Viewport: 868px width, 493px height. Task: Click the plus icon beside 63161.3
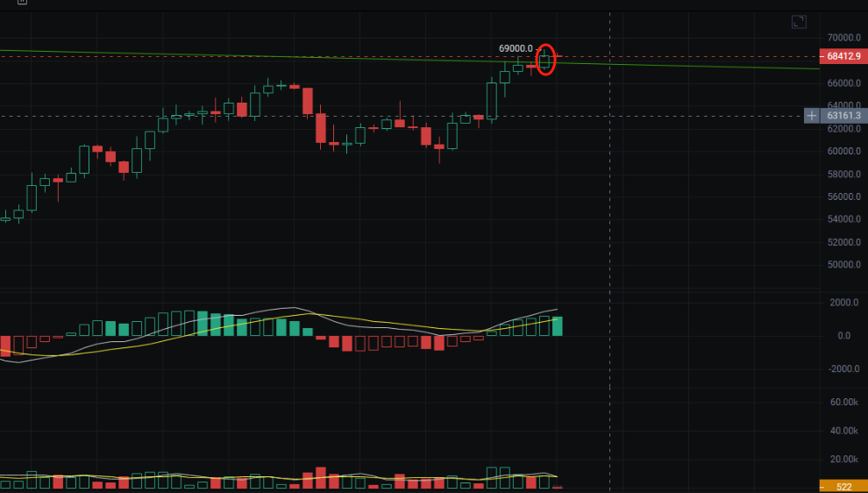[x=812, y=116]
